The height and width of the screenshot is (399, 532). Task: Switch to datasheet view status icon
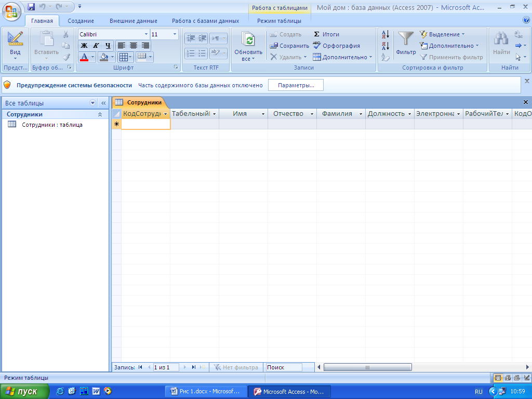[498, 378]
